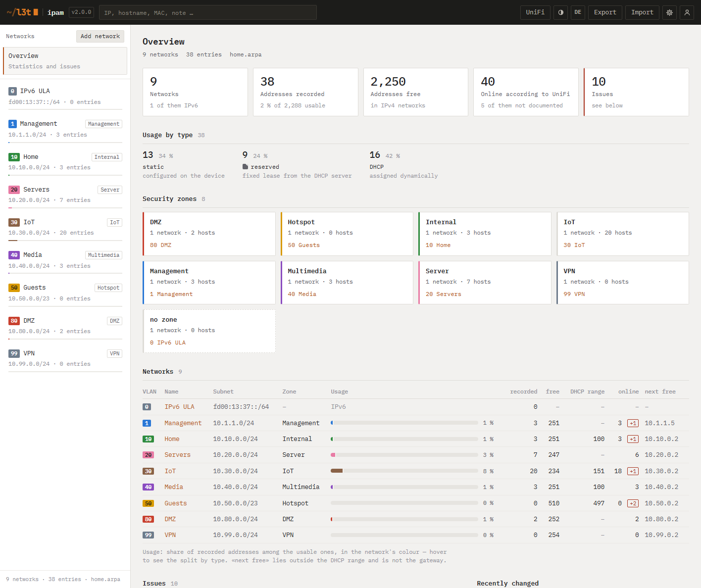The height and width of the screenshot is (588, 701).
Task: Click the reserved lock icon in Usage by type
Action: (x=245, y=167)
